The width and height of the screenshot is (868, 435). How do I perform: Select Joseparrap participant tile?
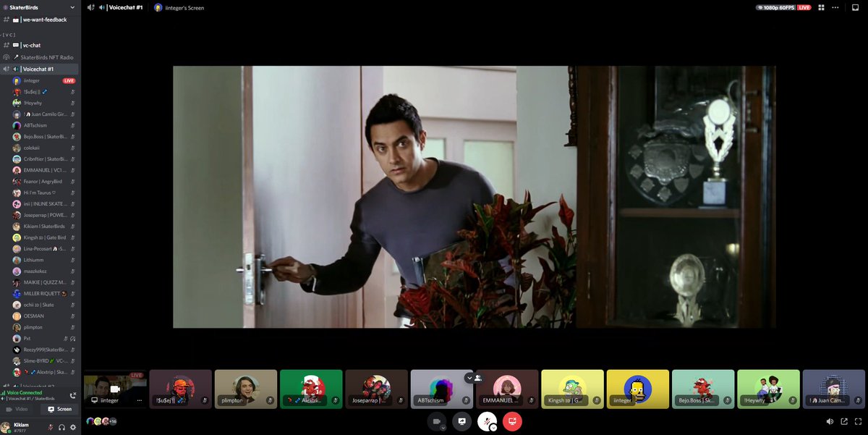coord(377,389)
